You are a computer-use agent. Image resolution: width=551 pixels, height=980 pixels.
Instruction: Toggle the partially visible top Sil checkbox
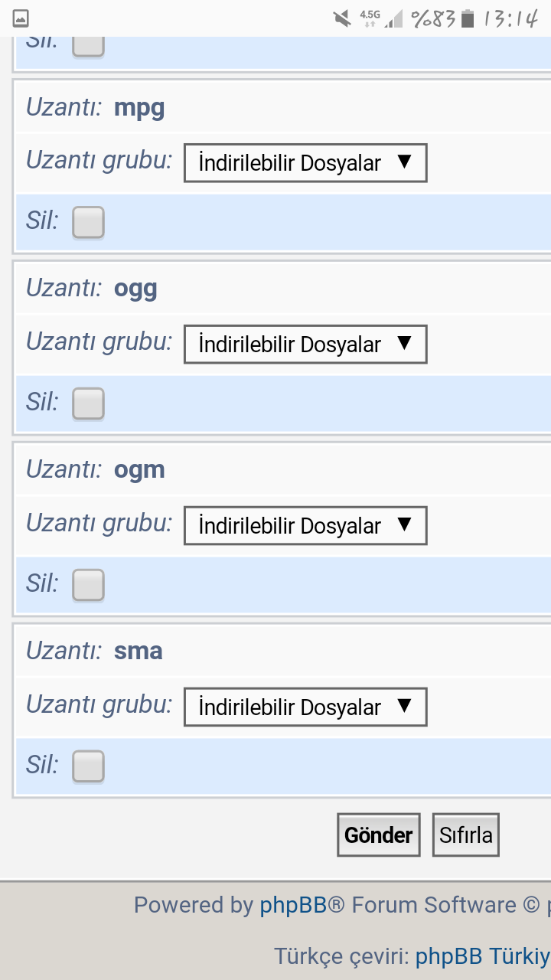(88, 46)
